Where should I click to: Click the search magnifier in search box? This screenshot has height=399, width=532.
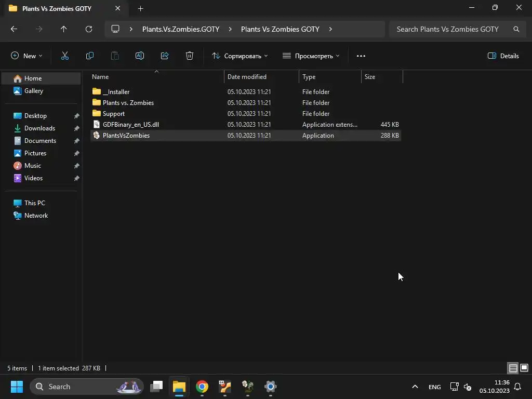(516, 29)
